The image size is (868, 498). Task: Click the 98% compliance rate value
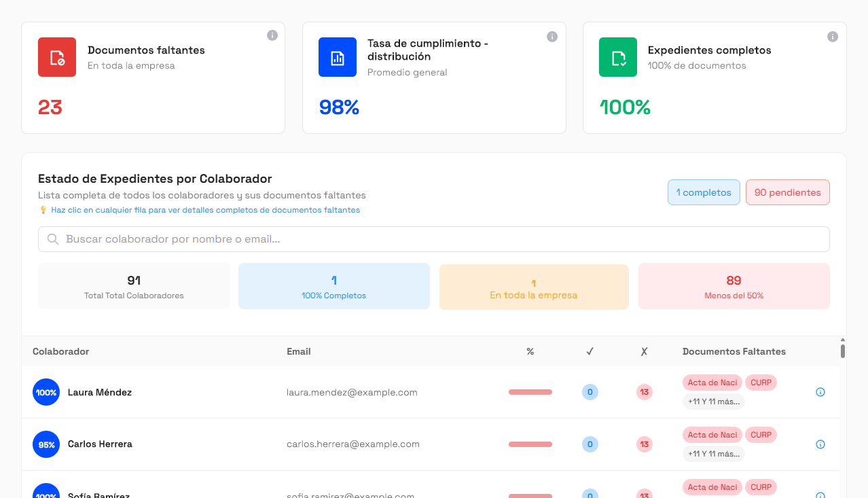click(x=339, y=107)
